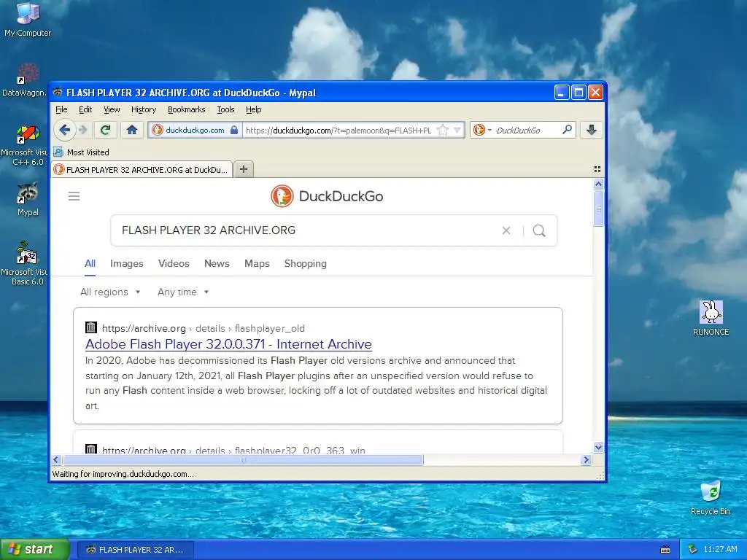Open a new tab with the plus button

[x=244, y=169]
